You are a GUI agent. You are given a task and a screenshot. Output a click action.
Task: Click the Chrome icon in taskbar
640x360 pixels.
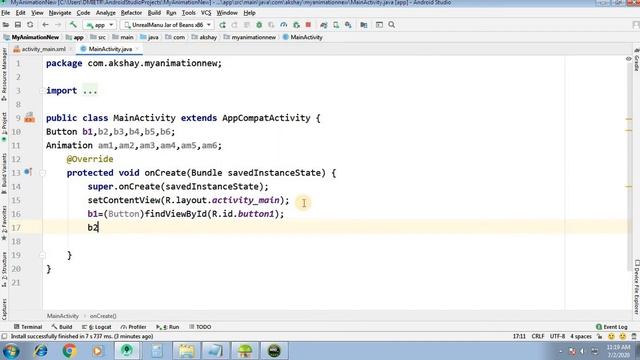(x=69, y=351)
